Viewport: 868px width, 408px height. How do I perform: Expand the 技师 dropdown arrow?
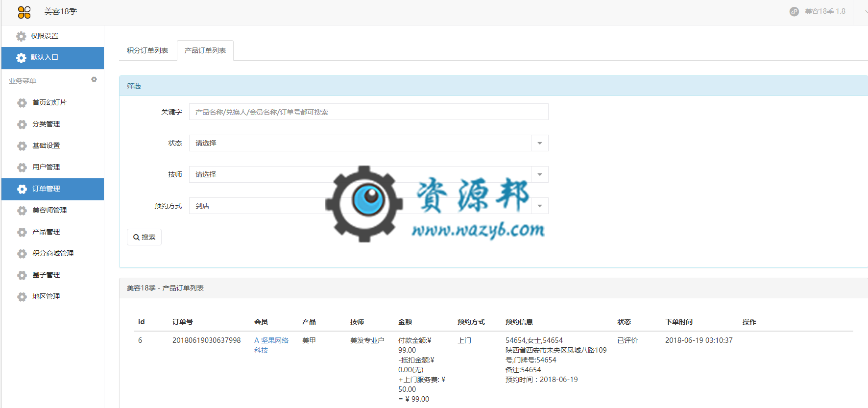[x=540, y=174]
